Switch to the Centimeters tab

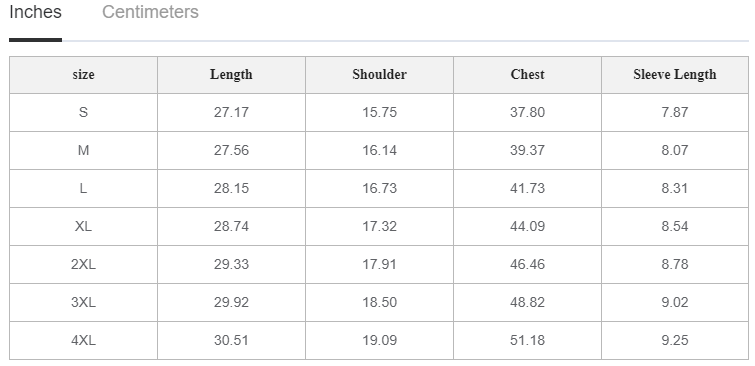coord(150,12)
